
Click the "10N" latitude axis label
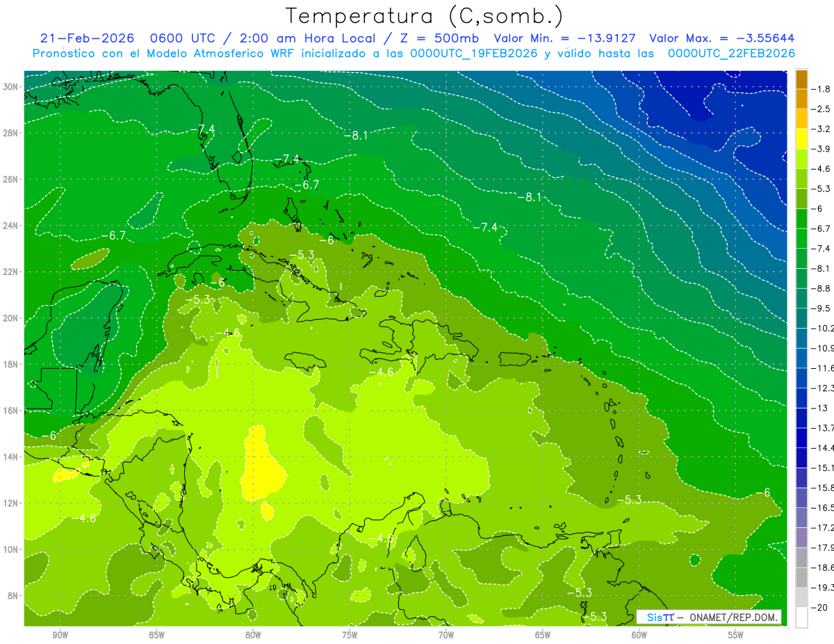click(x=10, y=550)
